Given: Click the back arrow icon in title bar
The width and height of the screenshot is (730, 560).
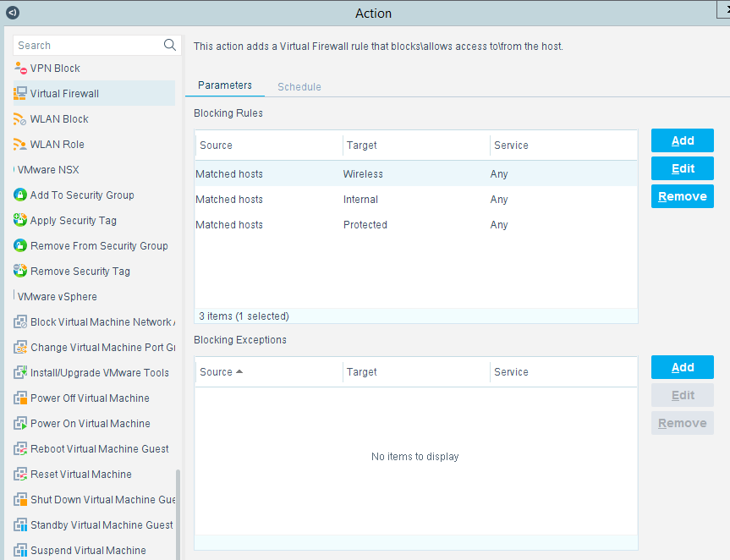Looking at the screenshot, I should pyautogui.click(x=13, y=13).
